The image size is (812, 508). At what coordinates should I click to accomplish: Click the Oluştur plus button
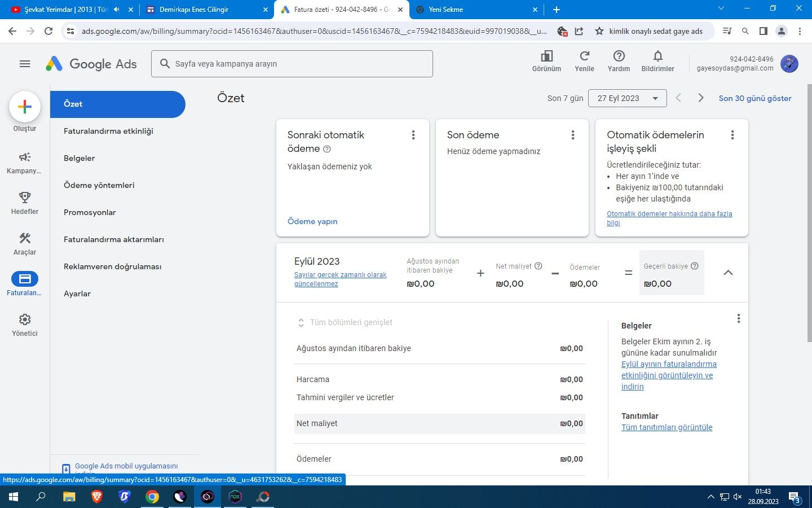pyautogui.click(x=25, y=107)
